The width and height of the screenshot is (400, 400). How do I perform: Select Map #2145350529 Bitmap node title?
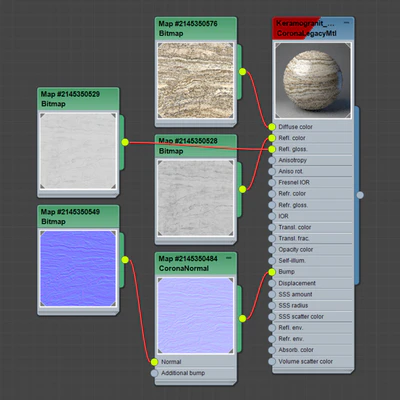(x=78, y=99)
